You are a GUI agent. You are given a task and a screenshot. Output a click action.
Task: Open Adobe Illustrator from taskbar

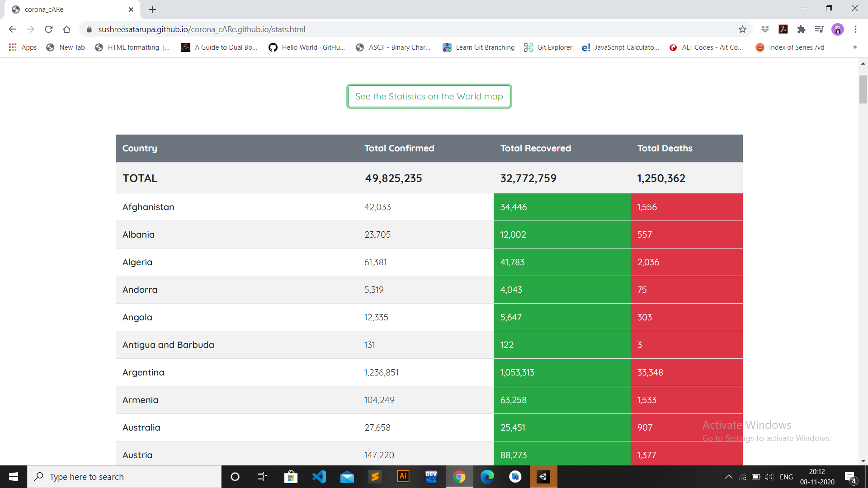tap(403, 477)
